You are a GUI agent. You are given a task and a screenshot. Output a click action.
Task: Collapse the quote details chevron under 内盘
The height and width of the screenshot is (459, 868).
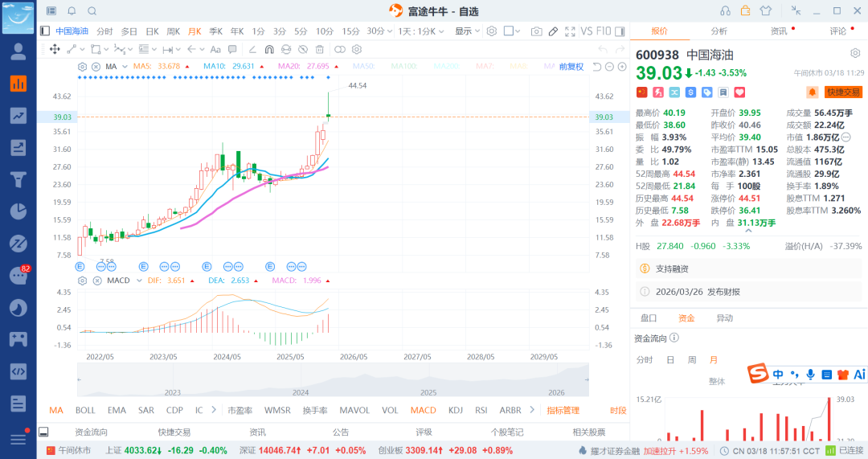748,231
